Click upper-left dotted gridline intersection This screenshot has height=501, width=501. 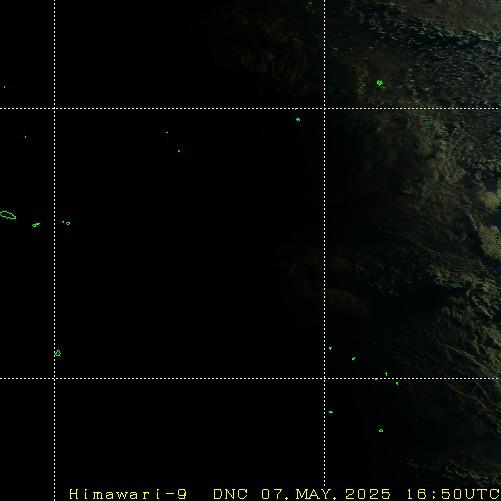click(x=54, y=108)
